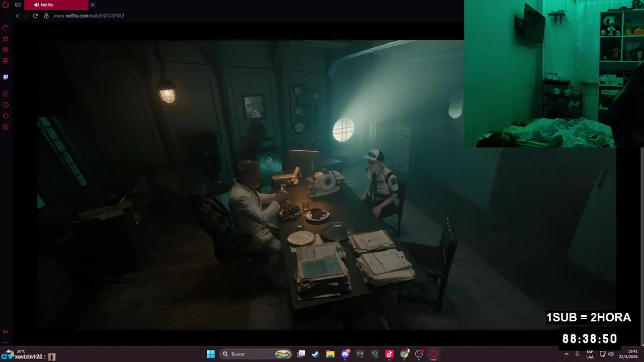
Task: Open TikTok app from taskbar
Action: 389,354
